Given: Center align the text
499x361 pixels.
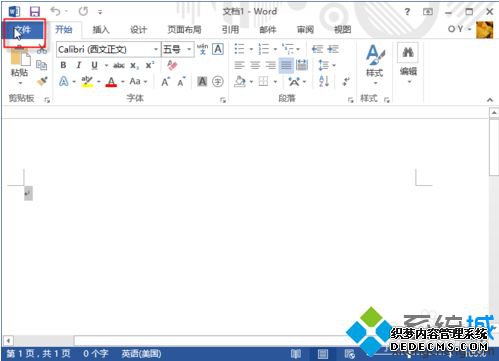Looking at the screenshot, I should (255, 65).
